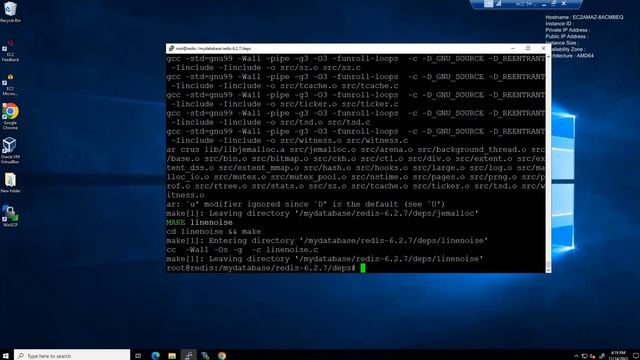Open the New folder desktop icon
The width and height of the screenshot is (640, 360).
[x=10, y=182]
